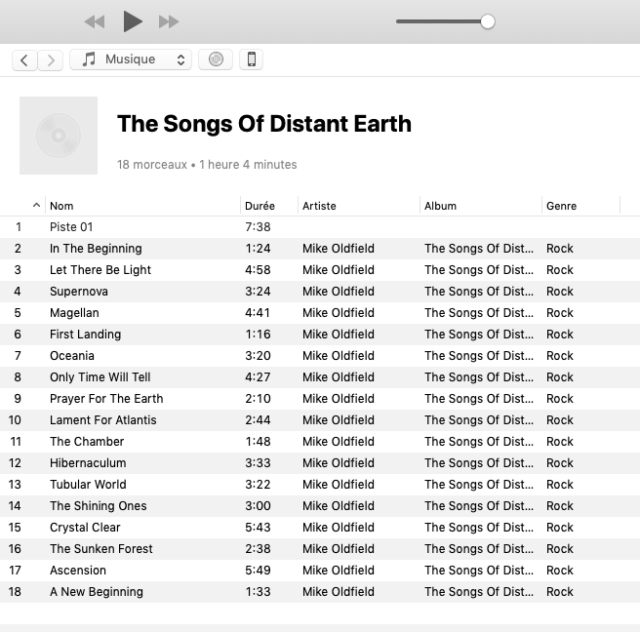Click Rock genre in A New Beginning row

click(560, 592)
